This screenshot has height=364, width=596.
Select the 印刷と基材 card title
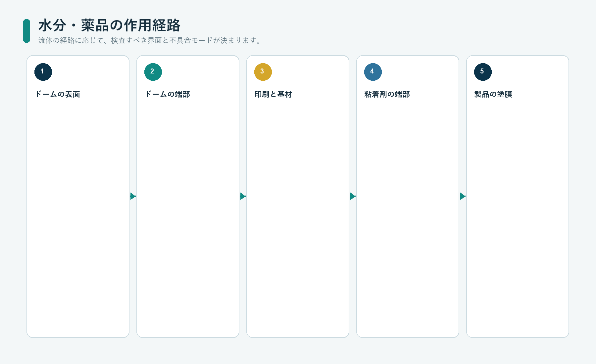273,94
